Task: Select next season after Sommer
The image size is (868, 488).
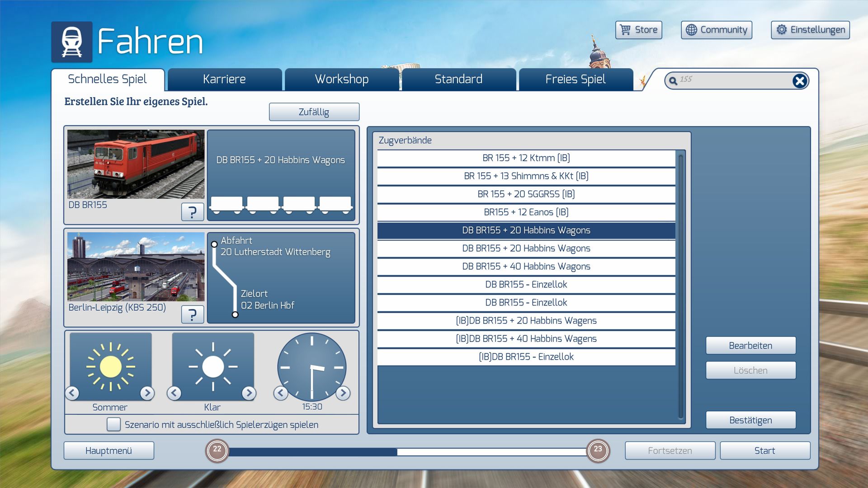Action: click(147, 393)
